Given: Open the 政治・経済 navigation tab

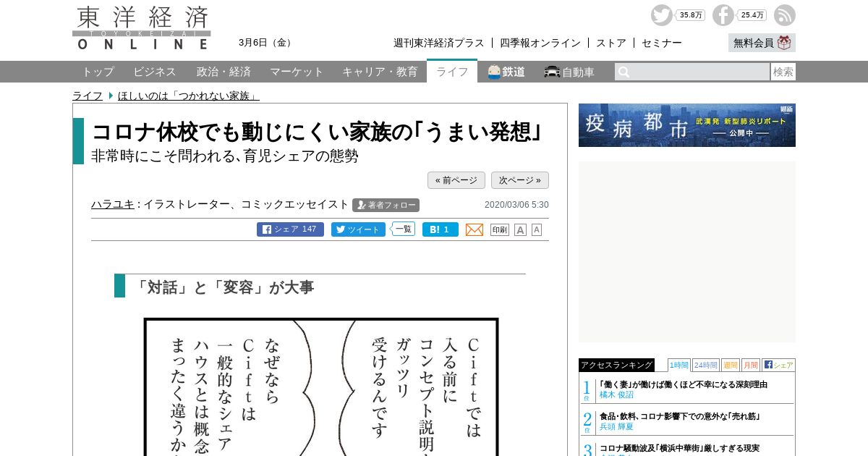Looking at the screenshot, I should click(x=224, y=72).
